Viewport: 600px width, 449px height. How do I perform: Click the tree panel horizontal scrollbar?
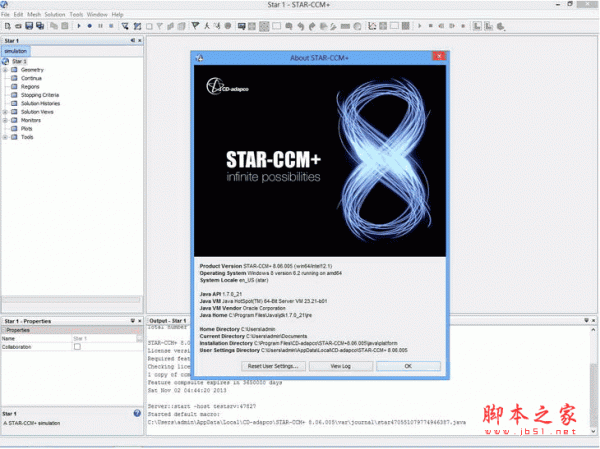[x=71, y=300]
